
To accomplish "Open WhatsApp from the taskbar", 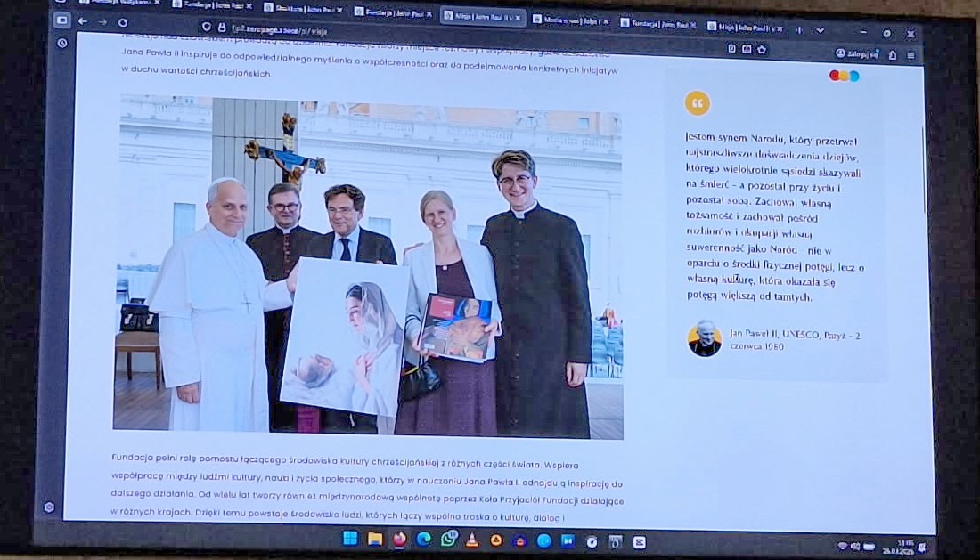I will tap(448, 539).
